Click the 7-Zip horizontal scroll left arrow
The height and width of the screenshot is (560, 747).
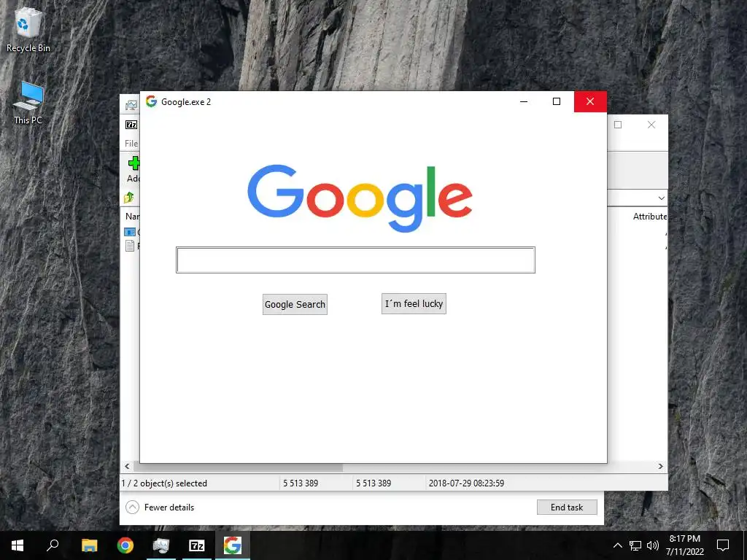point(127,466)
